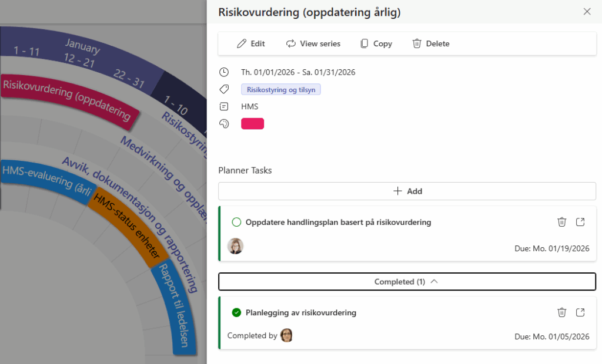
Task: Click the Completed by user avatar
Action: (x=286, y=335)
